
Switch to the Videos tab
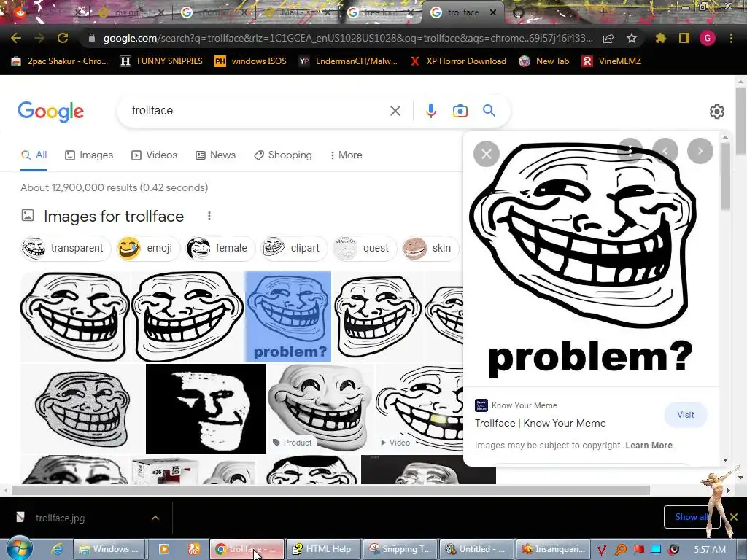click(154, 155)
